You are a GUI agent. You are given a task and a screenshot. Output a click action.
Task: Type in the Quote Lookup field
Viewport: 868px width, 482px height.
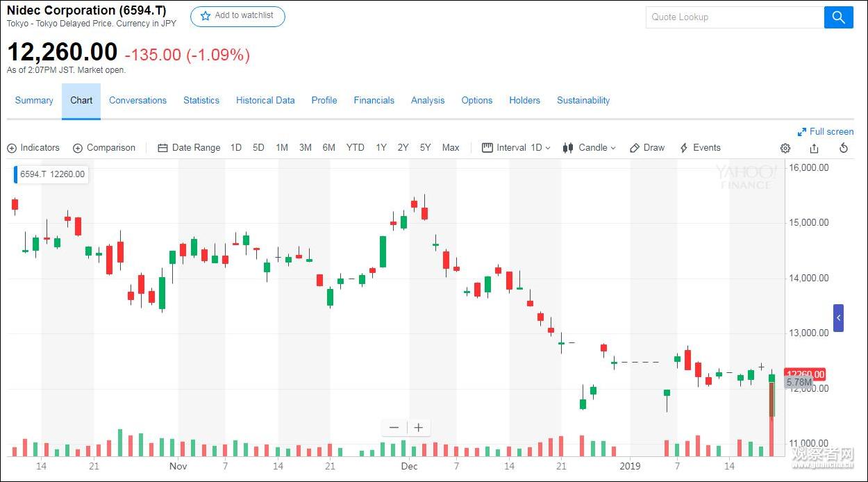coord(733,17)
